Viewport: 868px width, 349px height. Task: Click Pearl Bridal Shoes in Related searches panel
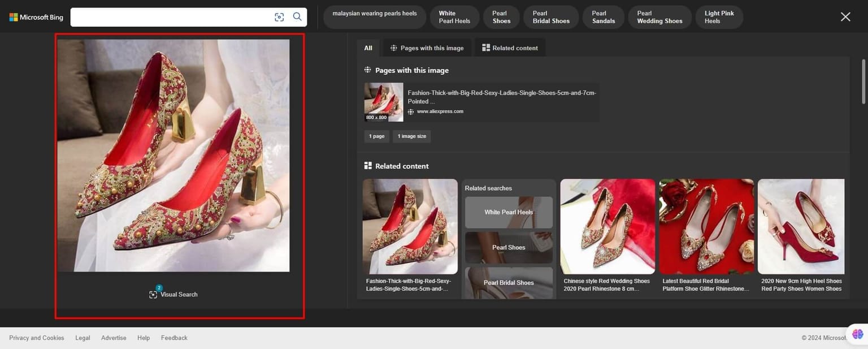coord(509,282)
